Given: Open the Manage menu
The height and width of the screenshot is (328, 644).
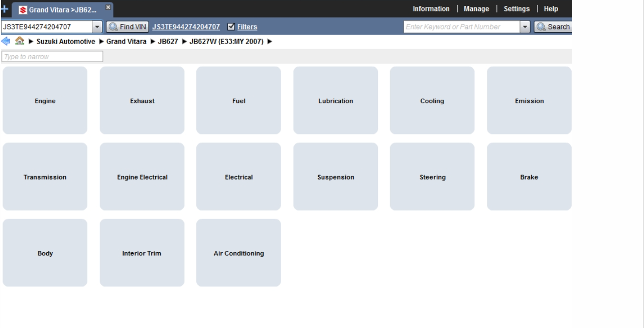Looking at the screenshot, I should coord(476,9).
